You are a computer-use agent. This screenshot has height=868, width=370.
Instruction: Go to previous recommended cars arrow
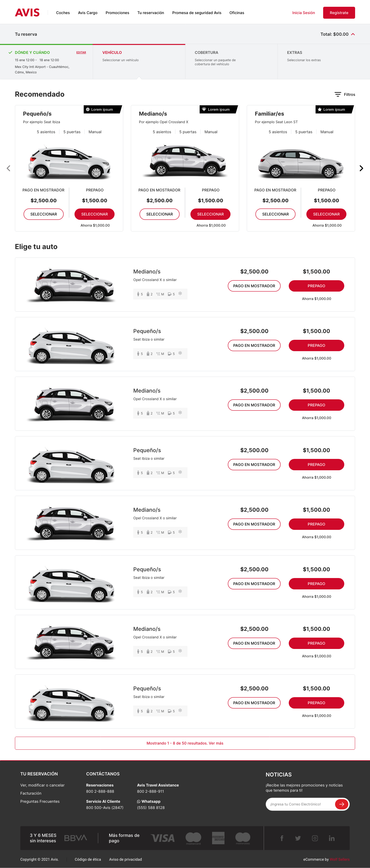point(8,168)
